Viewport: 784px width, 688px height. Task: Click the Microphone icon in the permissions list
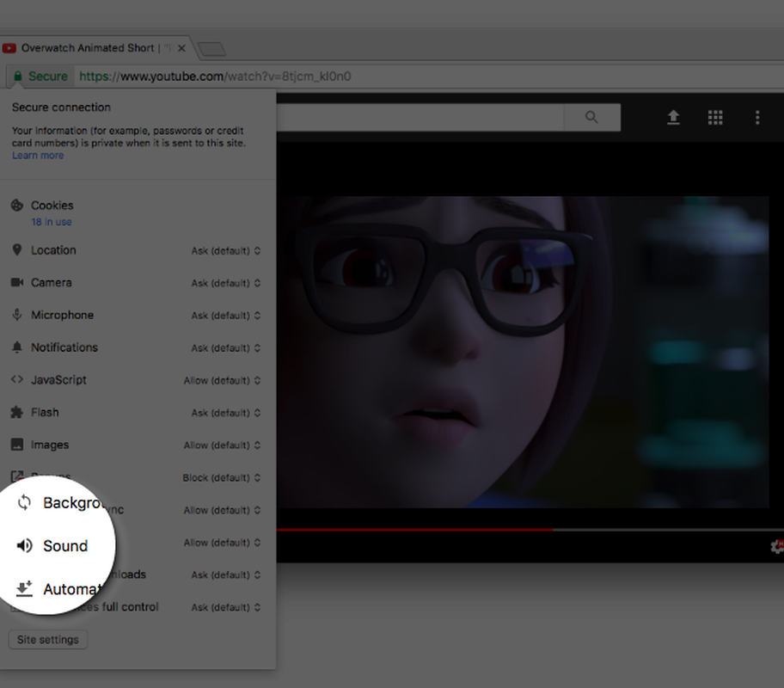coord(16,315)
